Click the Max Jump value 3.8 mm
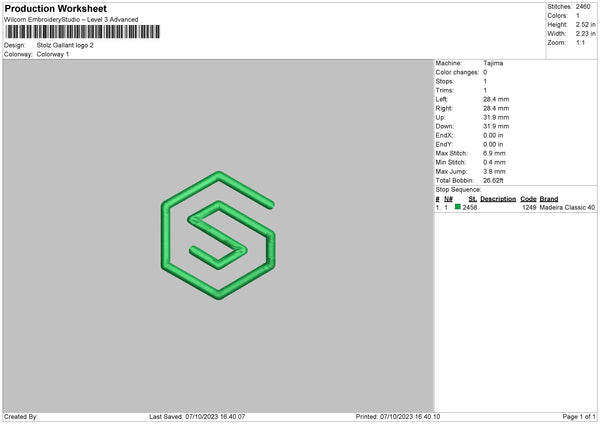This screenshot has height=424, width=600. coord(494,171)
